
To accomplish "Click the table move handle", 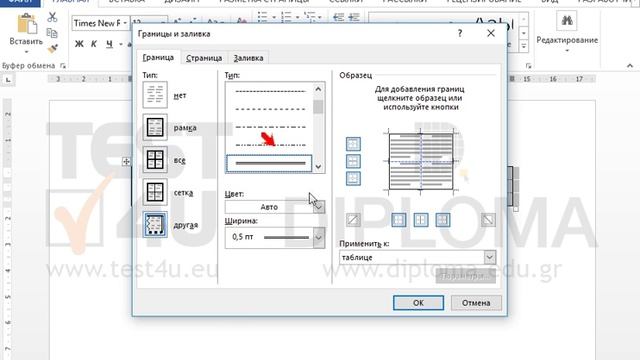I will (x=126, y=162).
